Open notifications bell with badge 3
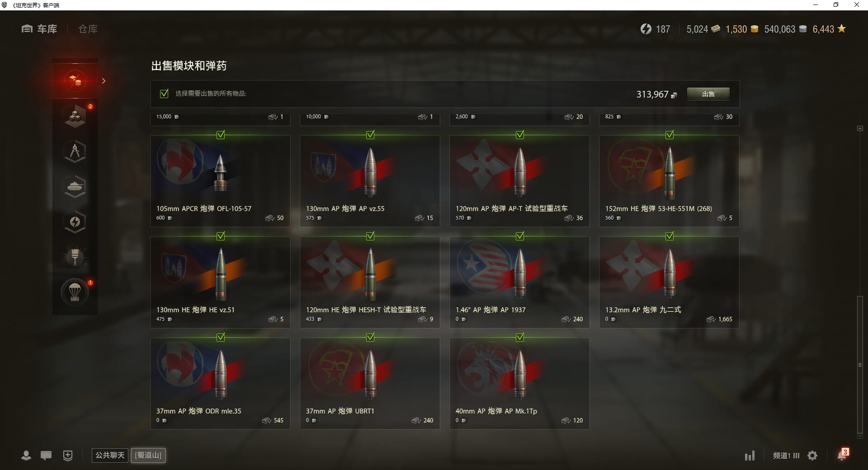Screen dimensions: 868x470 coord(842,455)
